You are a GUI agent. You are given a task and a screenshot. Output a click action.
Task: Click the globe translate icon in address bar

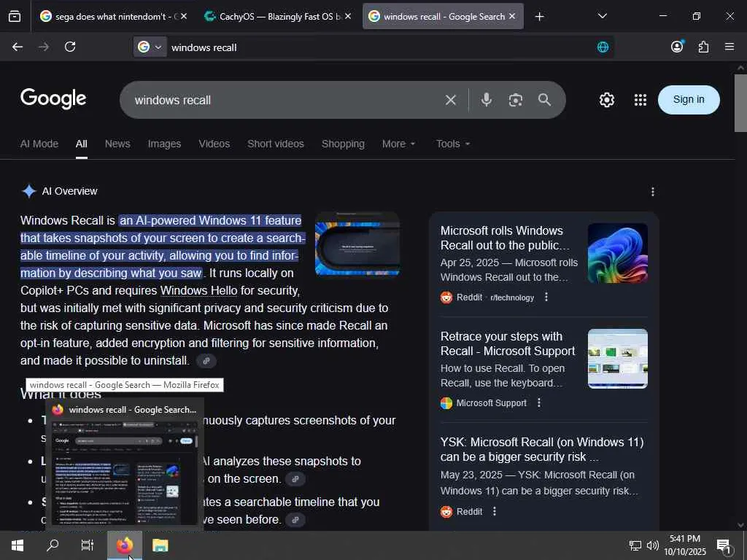click(603, 47)
